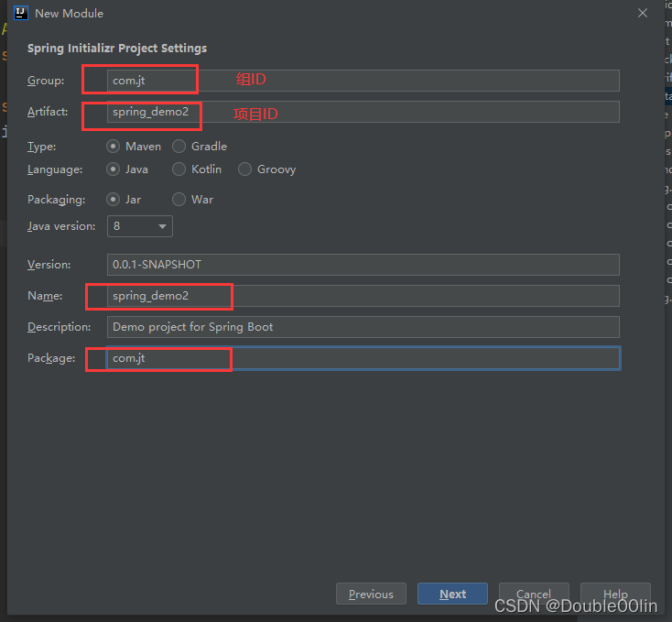Viewport: 672px width, 622px height.
Task: Select Gradle project type
Action: [200, 147]
